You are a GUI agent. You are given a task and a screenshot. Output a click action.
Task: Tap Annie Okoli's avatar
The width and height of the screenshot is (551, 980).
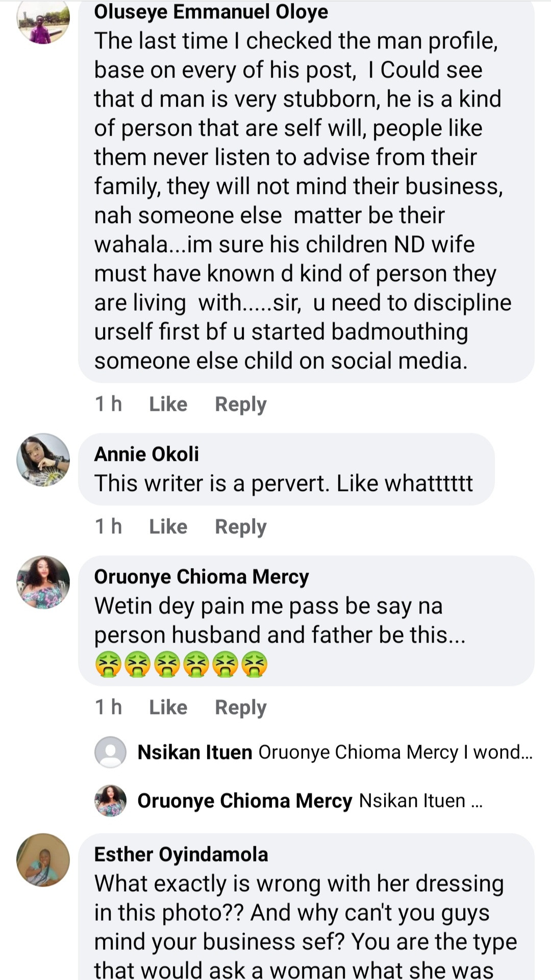point(43,459)
